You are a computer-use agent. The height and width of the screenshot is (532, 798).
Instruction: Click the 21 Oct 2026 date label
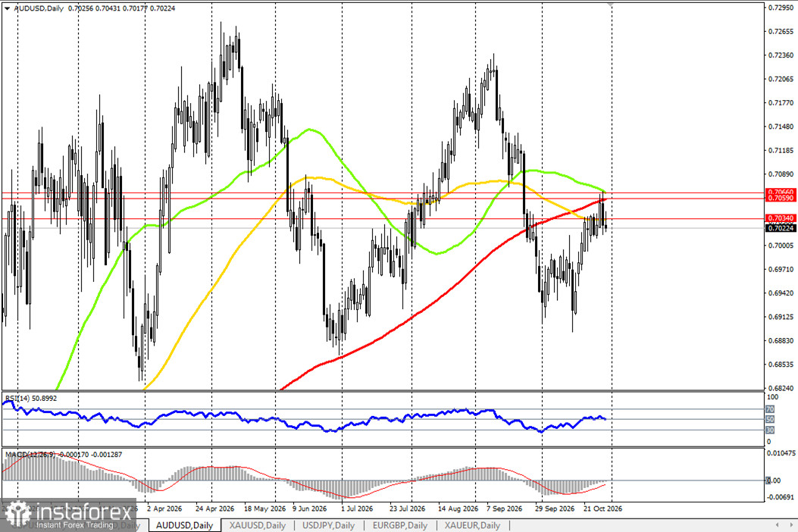pos(602,509)
